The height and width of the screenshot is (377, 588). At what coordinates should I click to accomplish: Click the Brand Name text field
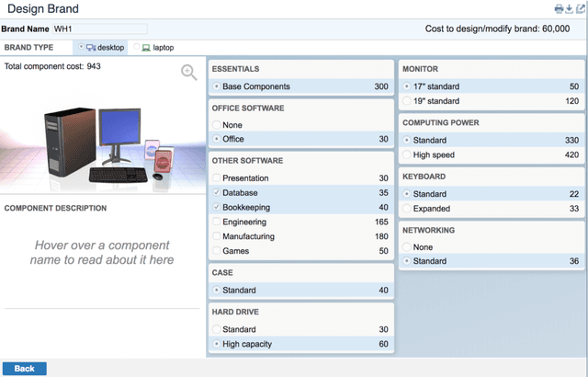[99, 29]
